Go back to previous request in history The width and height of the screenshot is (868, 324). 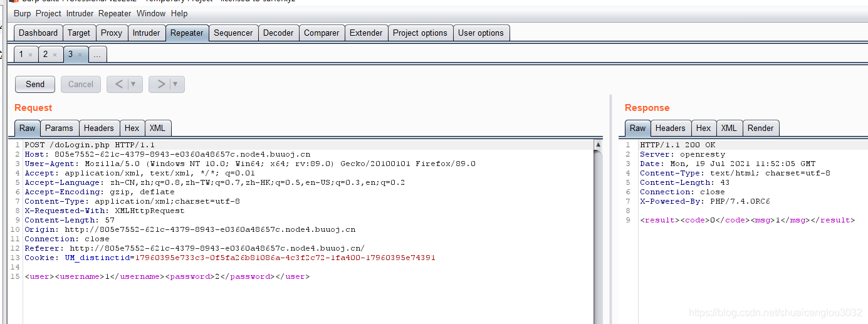coord(118,84)
